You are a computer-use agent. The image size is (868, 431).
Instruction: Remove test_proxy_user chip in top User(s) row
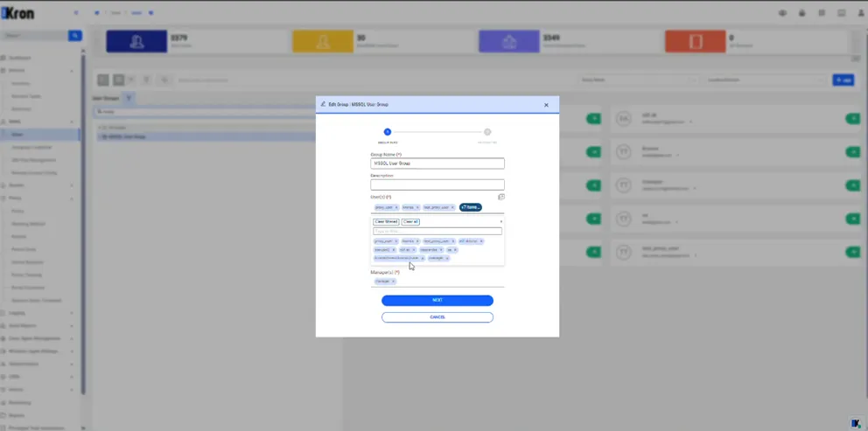click(x=452, y=207)
